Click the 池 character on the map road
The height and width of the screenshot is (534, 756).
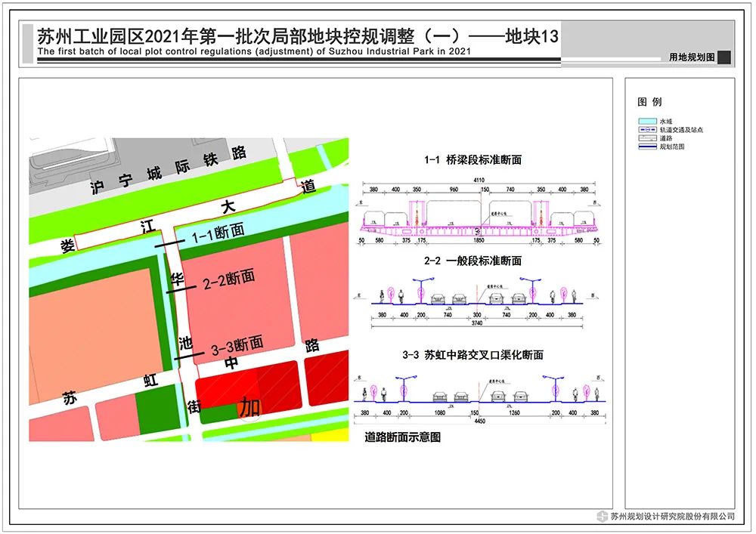pyautogui.click(x=186, y=344)
